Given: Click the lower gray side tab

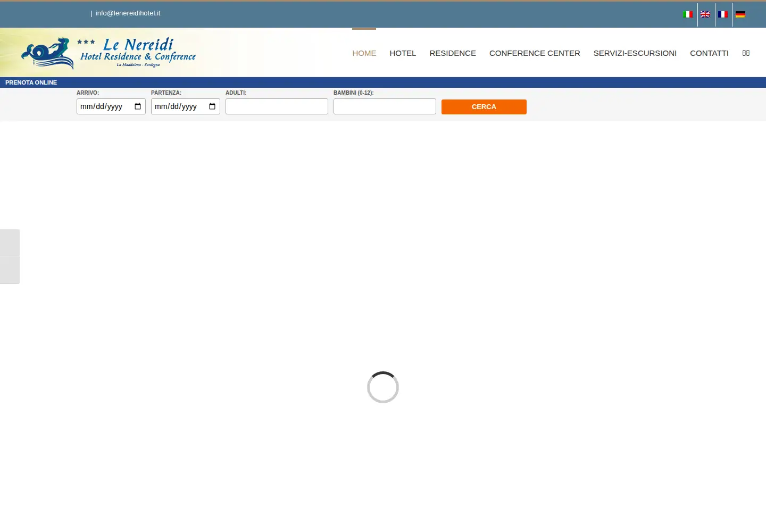Looking at the screenshot, I should pyautogui.click(x=10, y=270).
